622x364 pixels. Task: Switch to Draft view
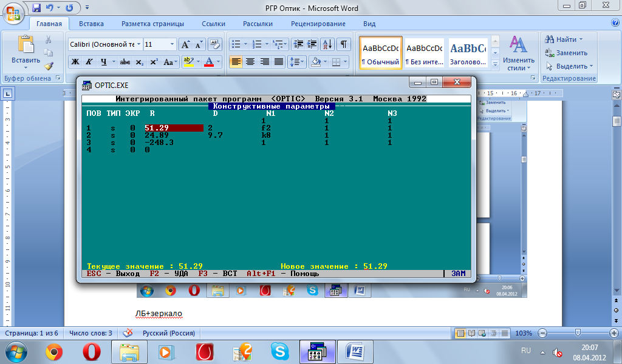pos(505,333)
